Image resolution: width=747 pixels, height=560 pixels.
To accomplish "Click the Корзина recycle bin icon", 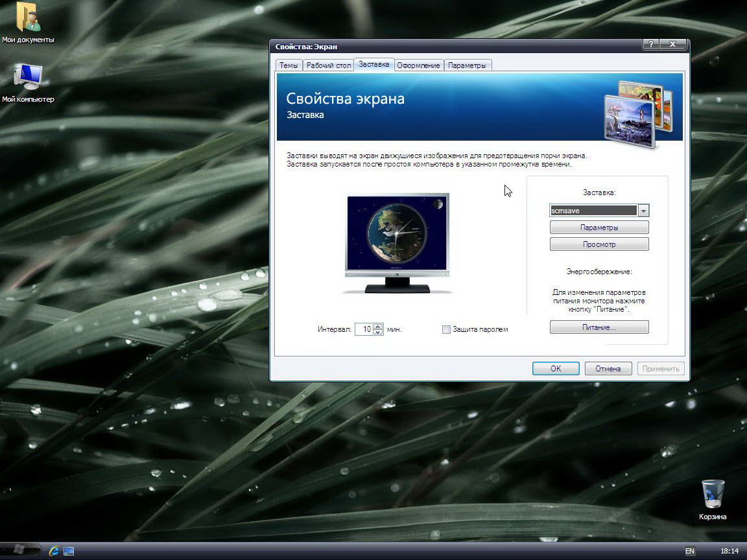I will click(712, 496).
